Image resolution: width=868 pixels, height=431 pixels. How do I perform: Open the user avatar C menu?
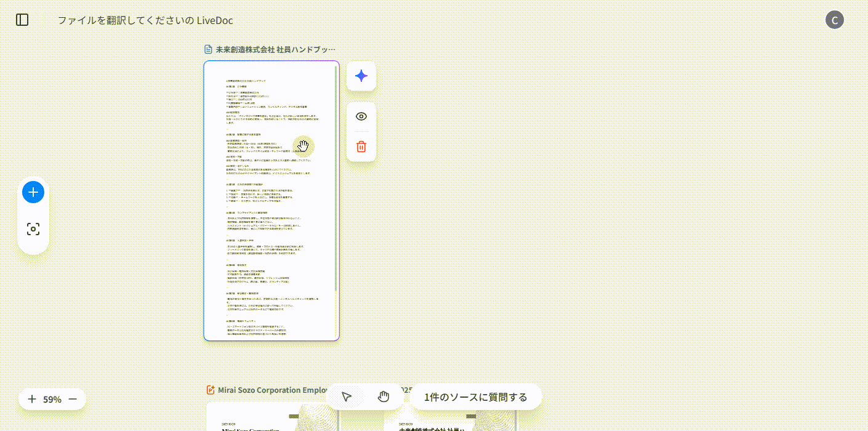click(x=834, y=20)
